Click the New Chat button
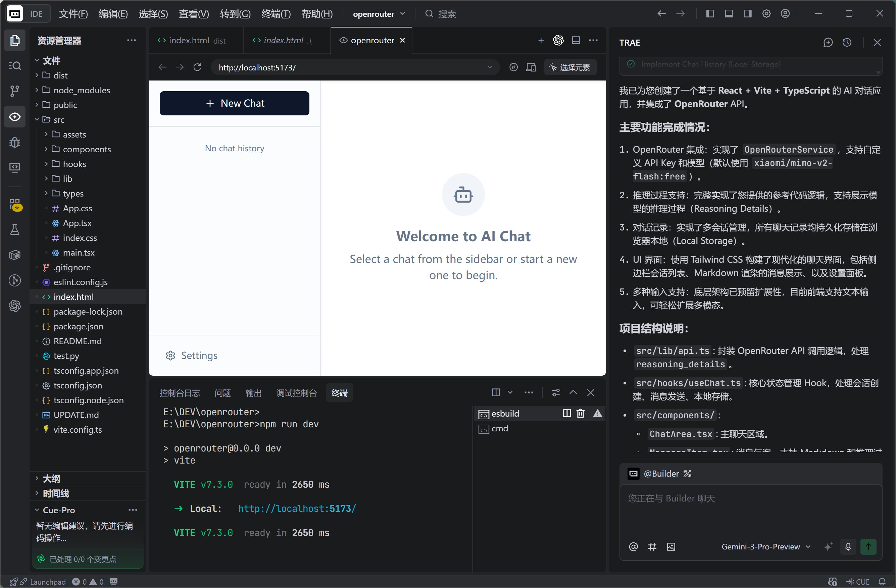 234,103
